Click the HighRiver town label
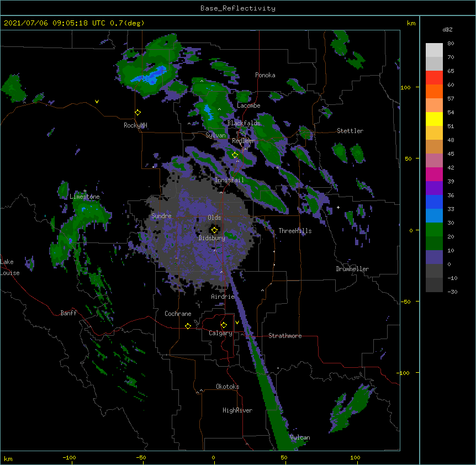Image resolution: width=476 pixels, height=465 pixels. point(237,410)
